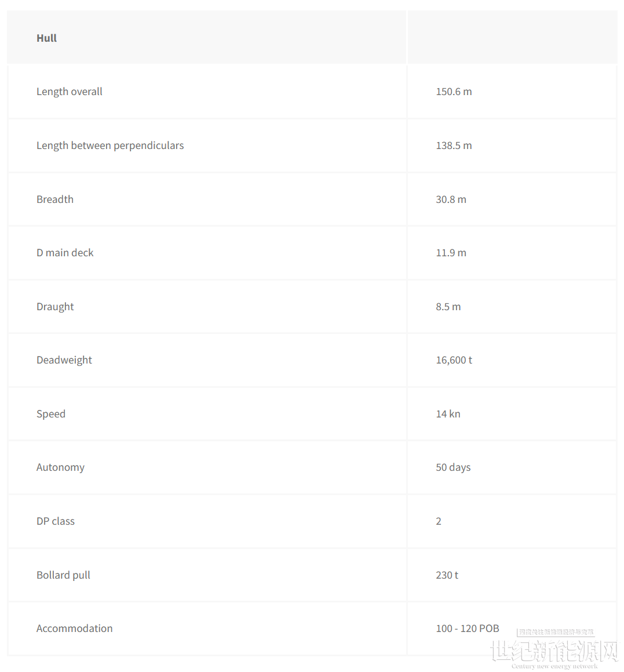Select the Deadweight row label

click(x=64, y=361)
